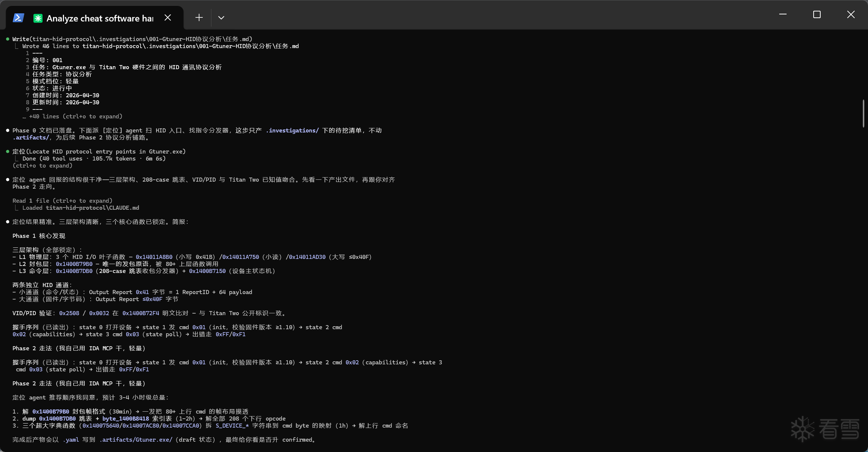Image resolution: width=868 pixels, height=452 pixels.
Task: Click the '任务类型: 协议分析' line
Action: point(62,74)
